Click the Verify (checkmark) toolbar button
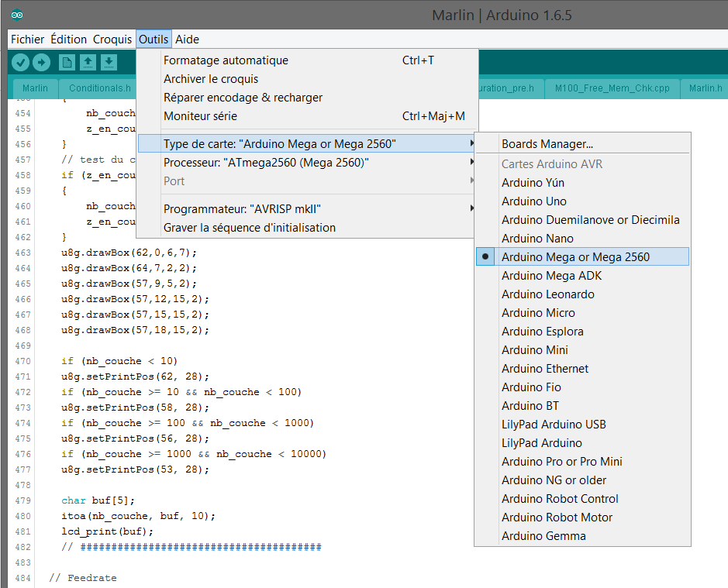728x588 pixels. point(20,63)
